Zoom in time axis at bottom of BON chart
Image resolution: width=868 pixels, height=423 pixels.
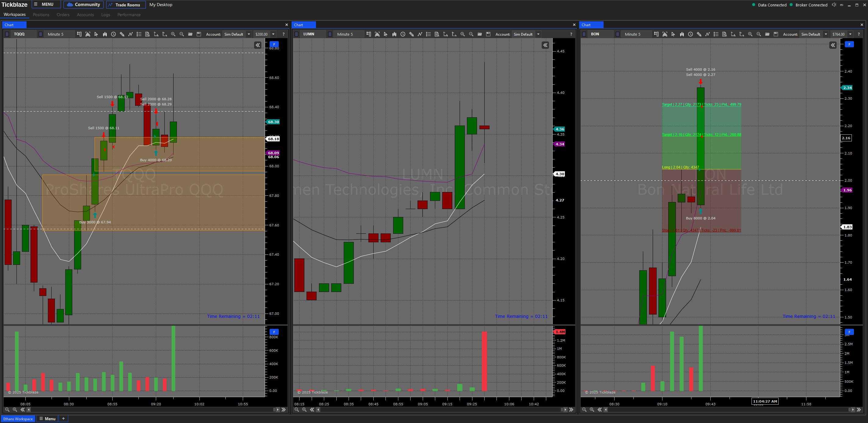point(592,410)
